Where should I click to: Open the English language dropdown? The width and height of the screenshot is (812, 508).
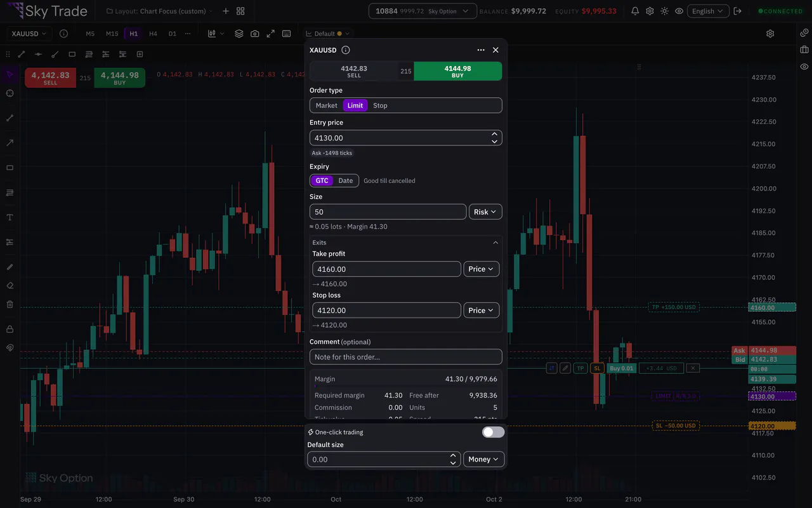pyautogui.click(x=708, y=11)
